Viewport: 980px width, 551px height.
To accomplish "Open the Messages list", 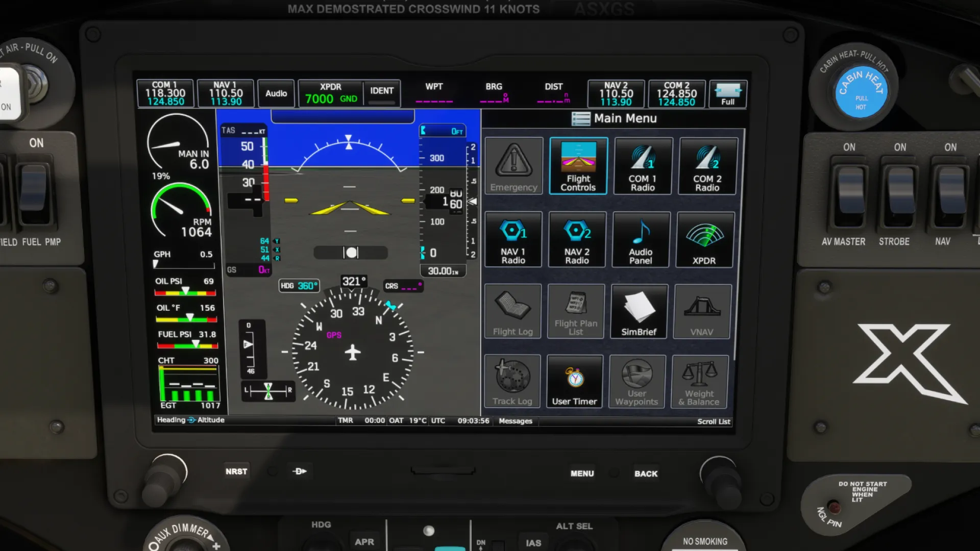I will [x=515, y=421].
